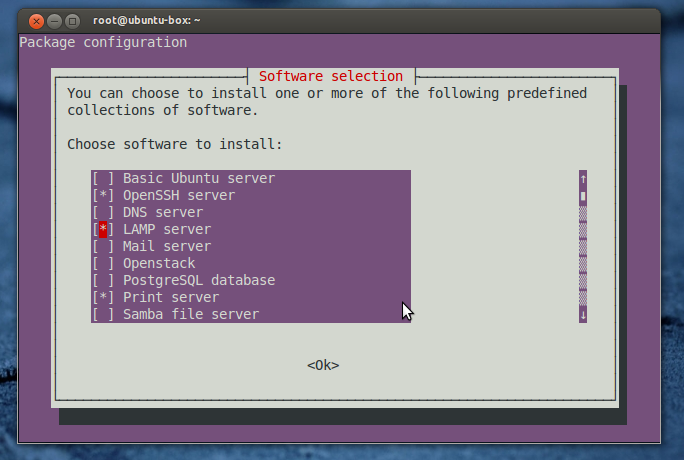Click the 'LAMP server' label
684x460 pixels.
(x=167, y=229)
